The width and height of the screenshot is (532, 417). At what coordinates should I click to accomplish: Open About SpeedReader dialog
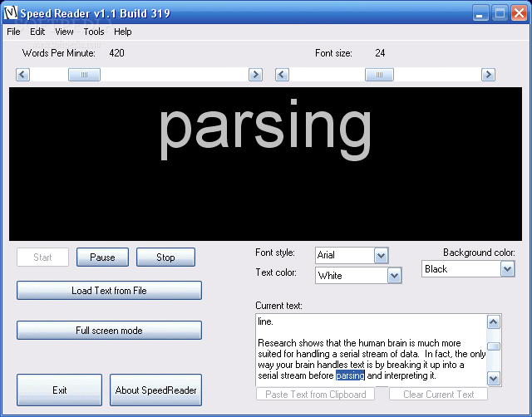(x=155, y=390)
